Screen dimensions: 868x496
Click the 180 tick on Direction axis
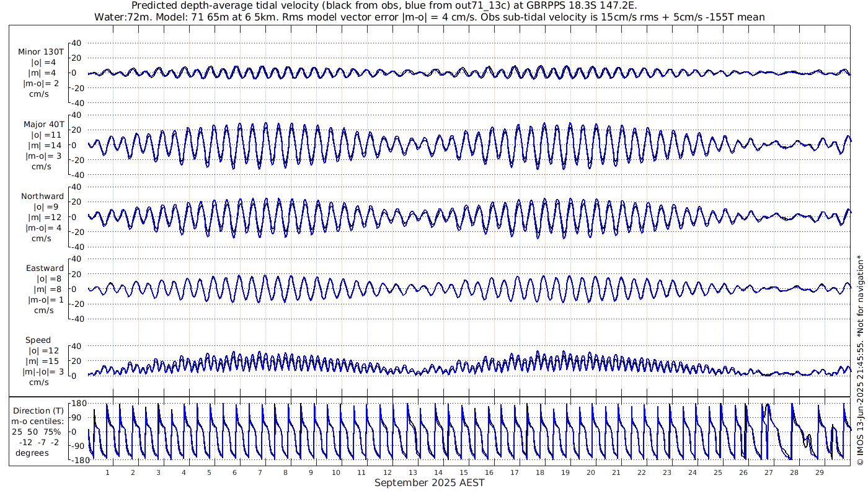(77, 403)
